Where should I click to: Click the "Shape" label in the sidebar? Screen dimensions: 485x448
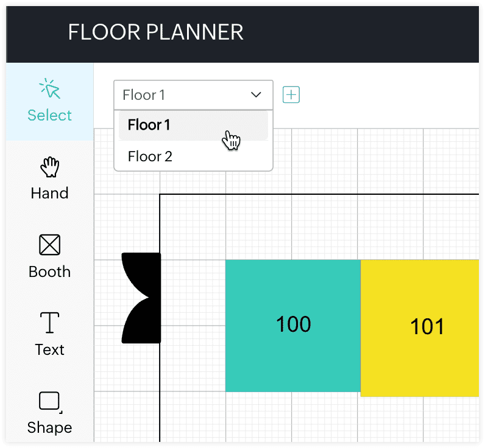[49, 428]
